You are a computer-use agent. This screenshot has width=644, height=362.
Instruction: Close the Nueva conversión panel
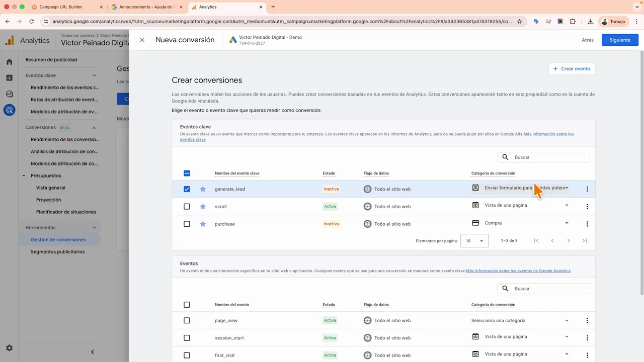coord(142,40)
